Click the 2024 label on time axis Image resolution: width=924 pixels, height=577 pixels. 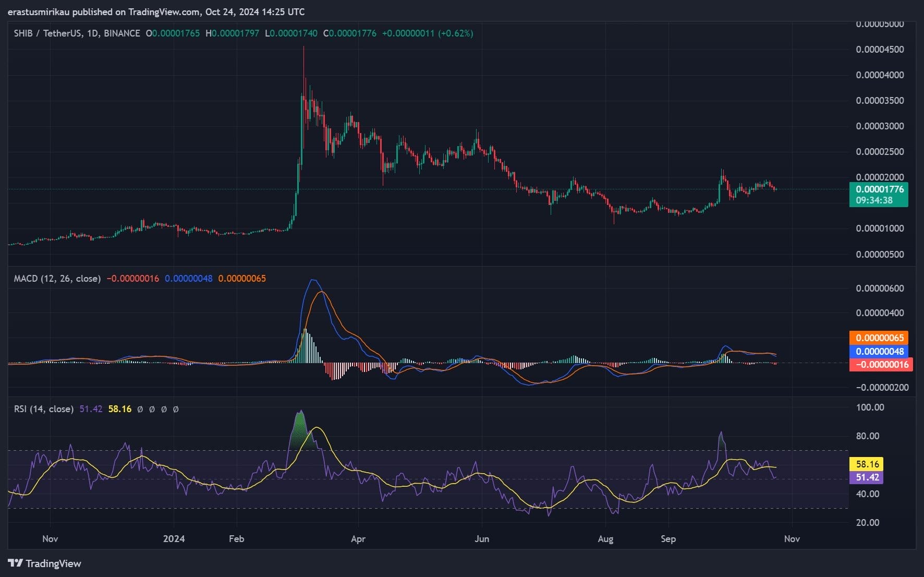coord(174,538)
